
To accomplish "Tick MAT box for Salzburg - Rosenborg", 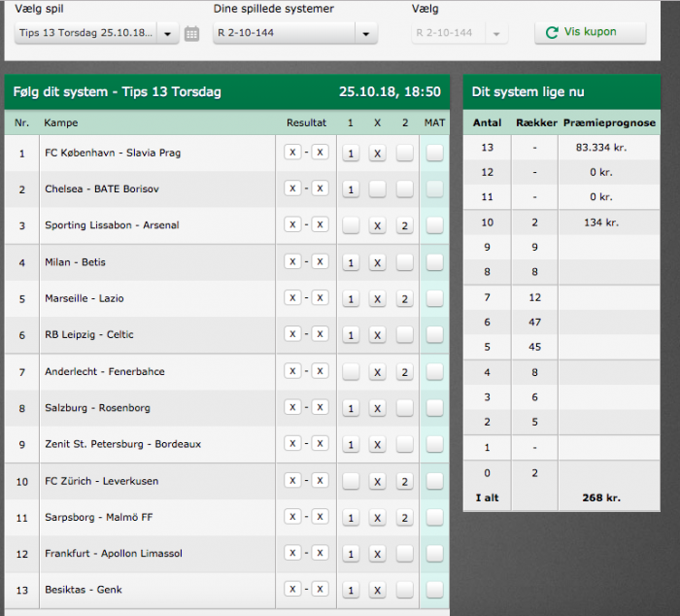I will point(434,408).
